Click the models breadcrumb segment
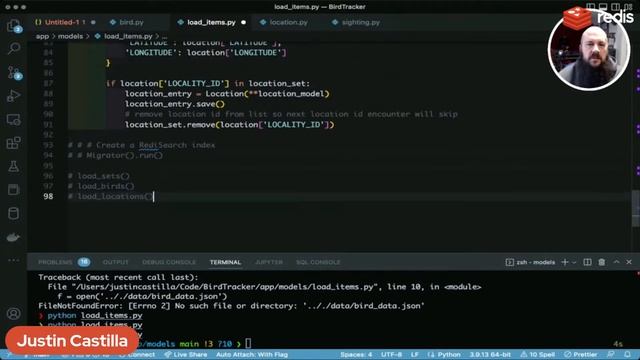Screen dimensions: 640x360 click(x=70, y=36)
